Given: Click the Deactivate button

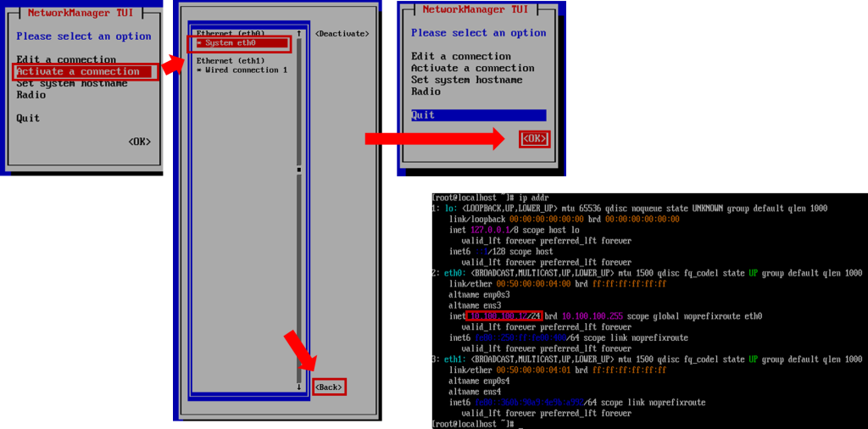Looking at the screenshot, I should 342,33.
